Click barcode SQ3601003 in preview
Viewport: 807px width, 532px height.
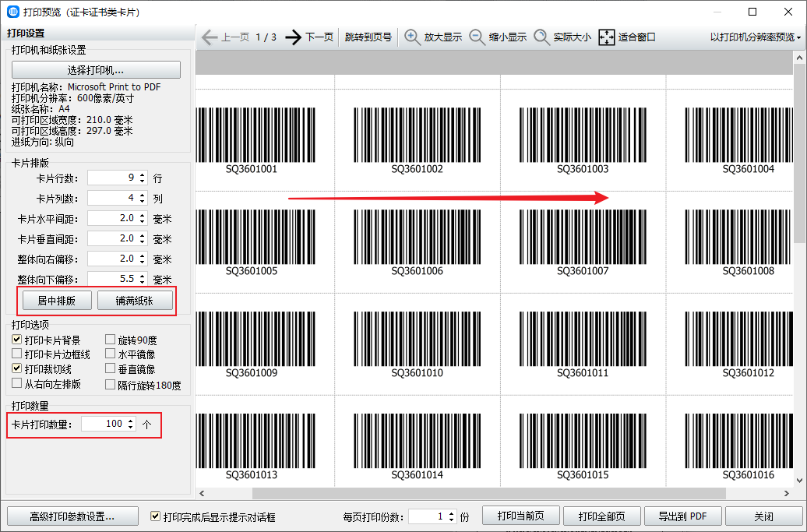coord(583,140)
